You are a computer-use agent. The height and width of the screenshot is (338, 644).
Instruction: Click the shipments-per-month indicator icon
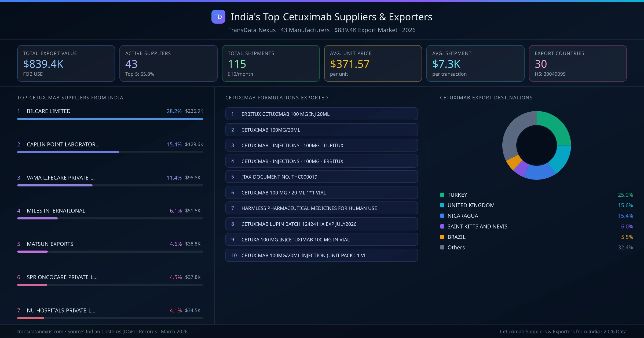(229, 74)
